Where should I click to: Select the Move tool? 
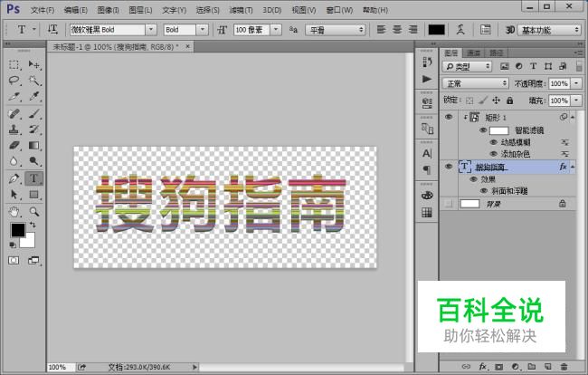point(34,65)
